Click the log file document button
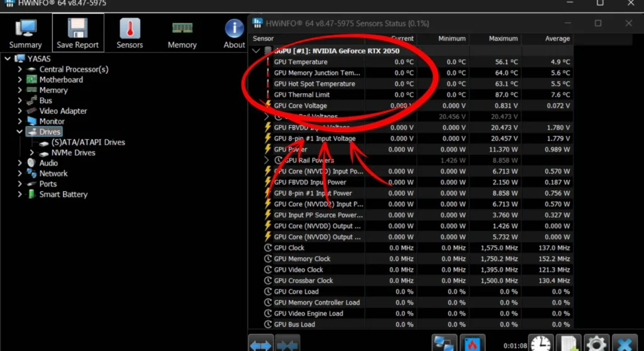This screenshot has width=644, height=351. tap(569, 343)
